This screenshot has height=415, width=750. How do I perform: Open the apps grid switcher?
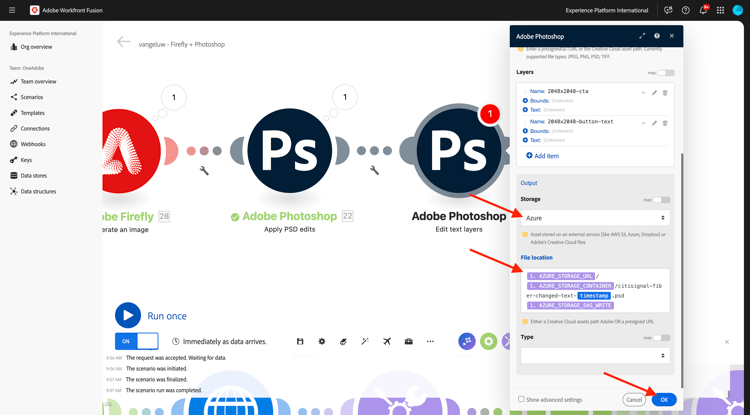(x=721, y=10)
